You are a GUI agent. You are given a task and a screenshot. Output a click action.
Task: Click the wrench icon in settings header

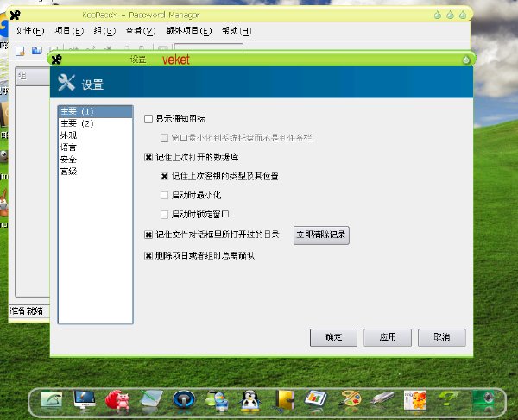66,83
